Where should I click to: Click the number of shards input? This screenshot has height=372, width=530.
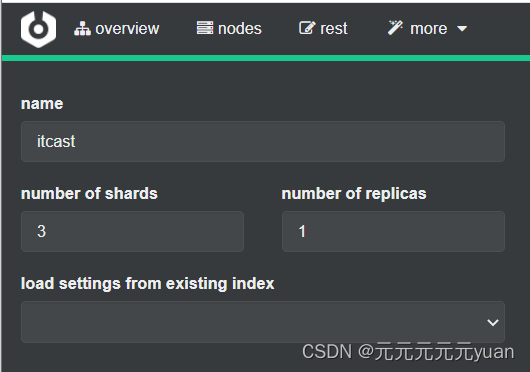[x=132, y=231]
